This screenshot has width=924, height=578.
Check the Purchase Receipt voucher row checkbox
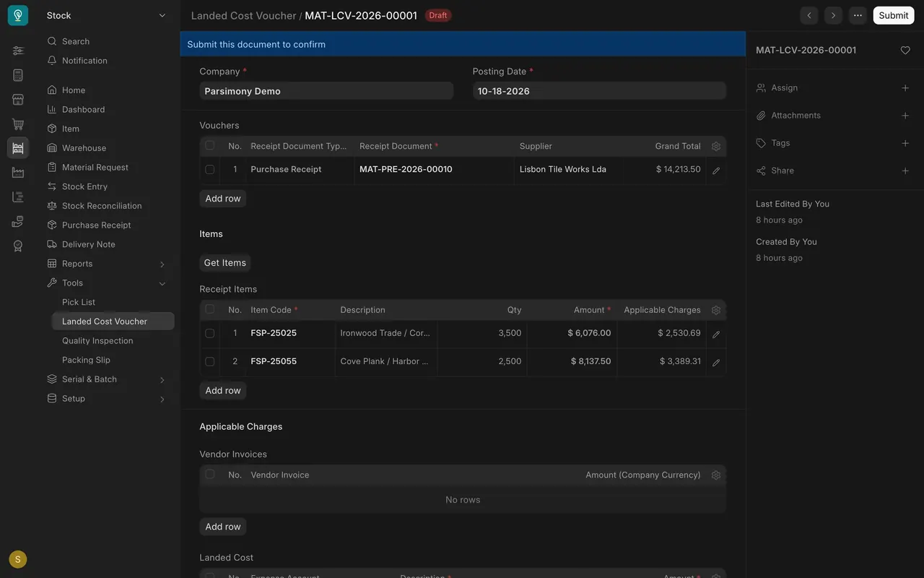coord(210,170)
